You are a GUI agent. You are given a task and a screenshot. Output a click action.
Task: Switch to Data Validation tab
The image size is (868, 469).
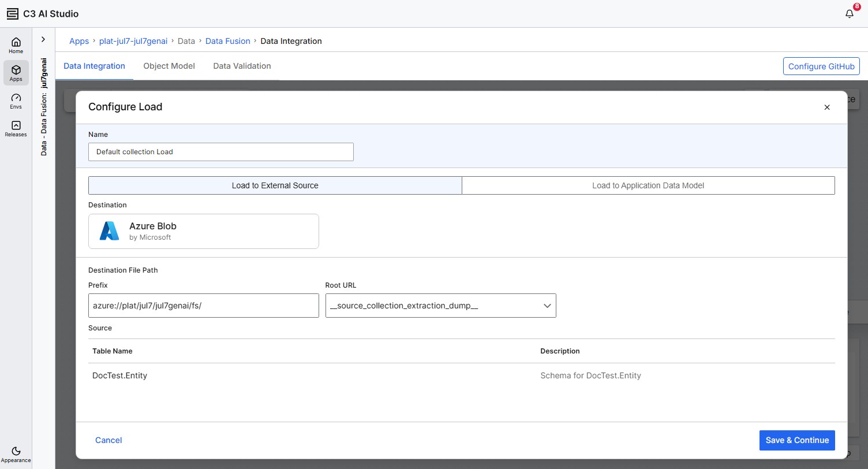[x=242, y=66]
